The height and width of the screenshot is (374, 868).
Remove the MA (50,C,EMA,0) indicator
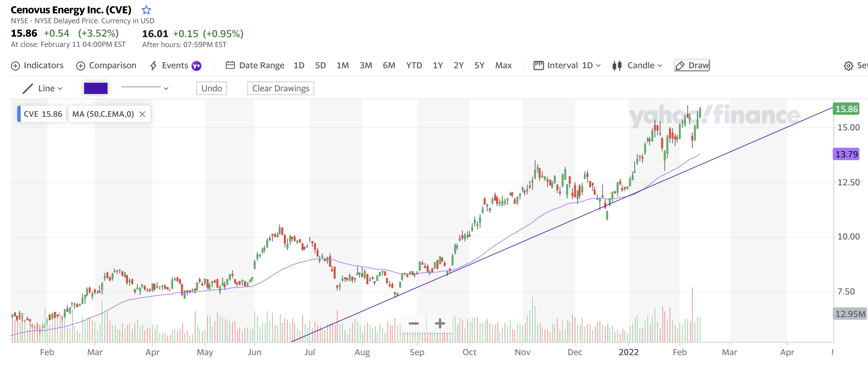142,114
